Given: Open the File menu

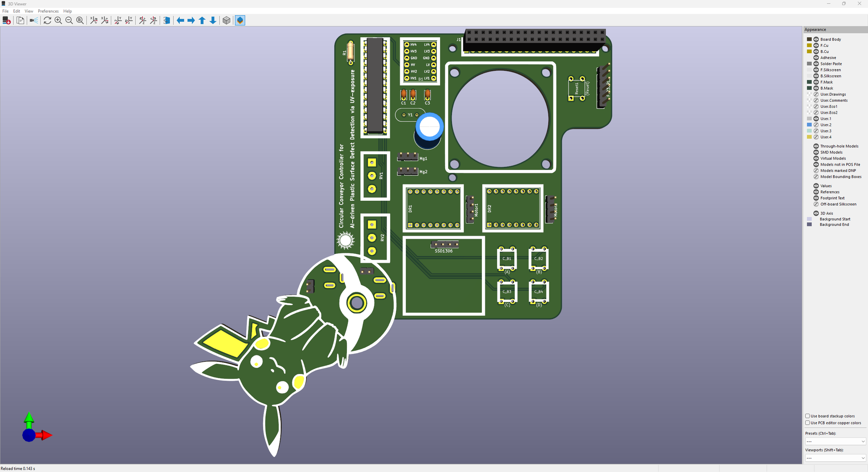Looking at the screenshot, I should coord(5,11).
